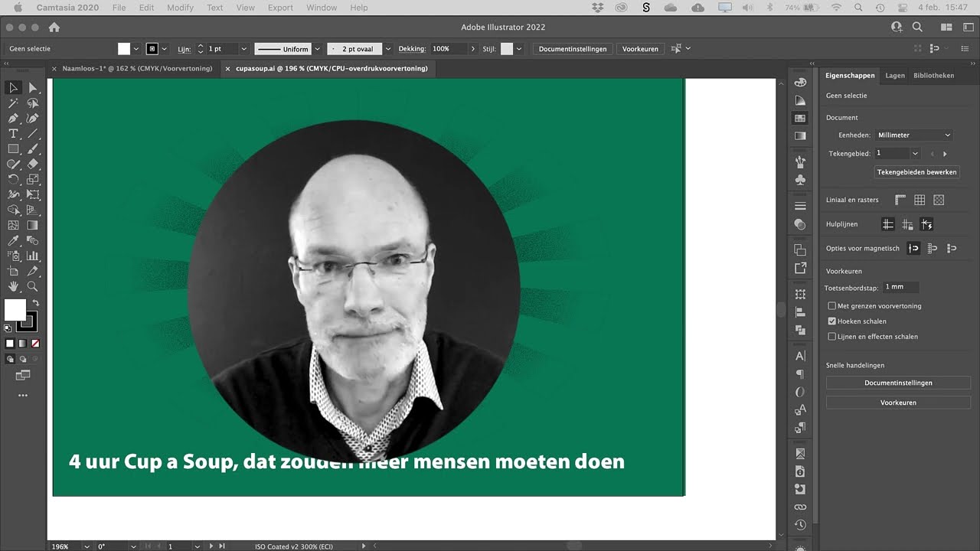Select the Rectangle tool
The width and height of the screenshot is (980, 551).
tap(13, 149)
